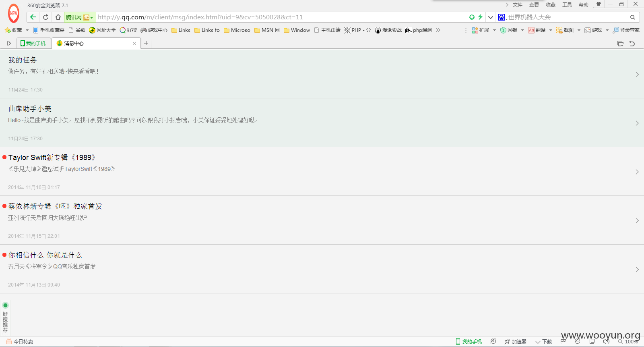This screenshot has width=644, height=347.
Task: Open the 工具 menu
Action: 567,5
